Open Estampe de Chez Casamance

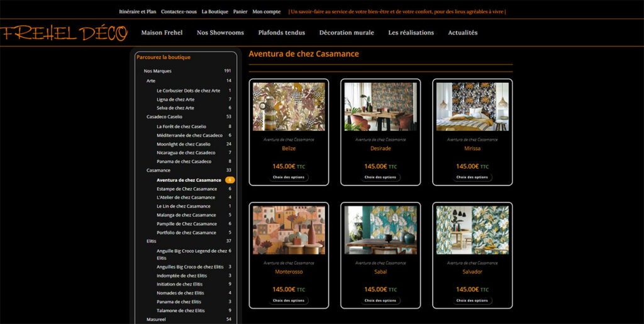click(187, 189)
